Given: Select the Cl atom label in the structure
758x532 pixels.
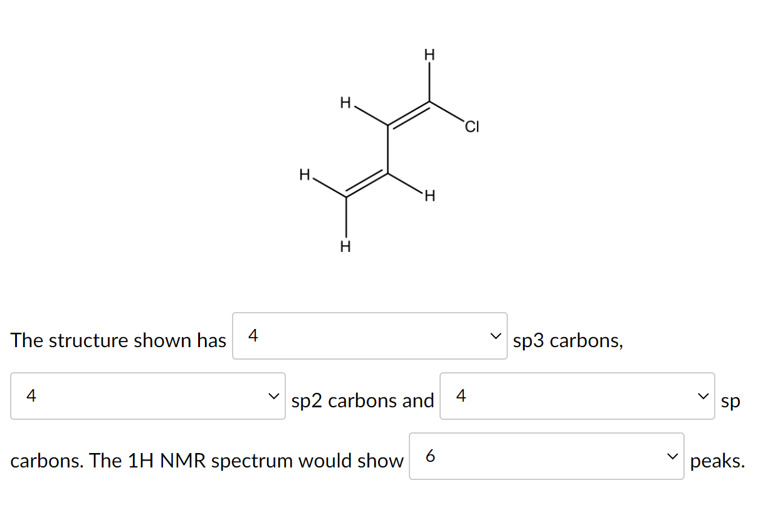Looking at the screenshot, I should click(x=472, y=127).
